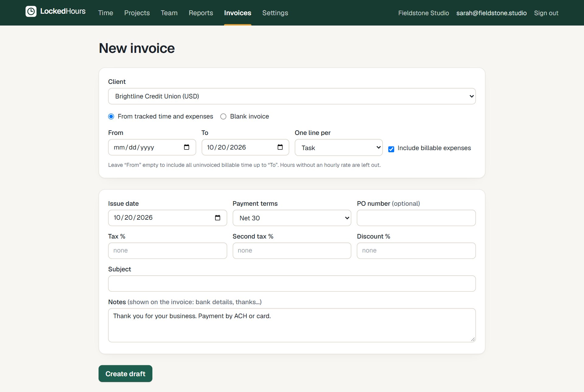Open the To date calendar picker icon
Screen dimensions: 584x392
pos(280,147)
